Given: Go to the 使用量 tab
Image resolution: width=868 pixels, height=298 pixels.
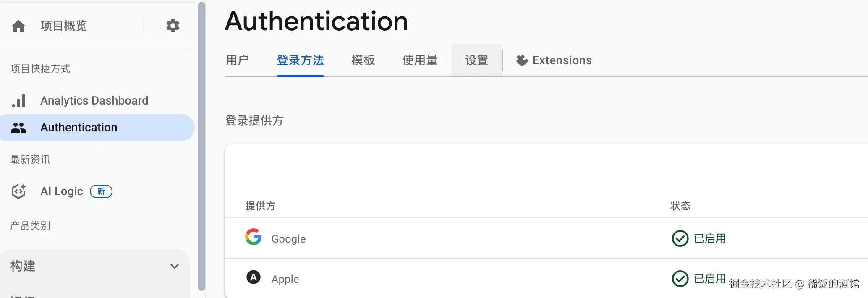Looking at the screenshot, I should (420, 60).
